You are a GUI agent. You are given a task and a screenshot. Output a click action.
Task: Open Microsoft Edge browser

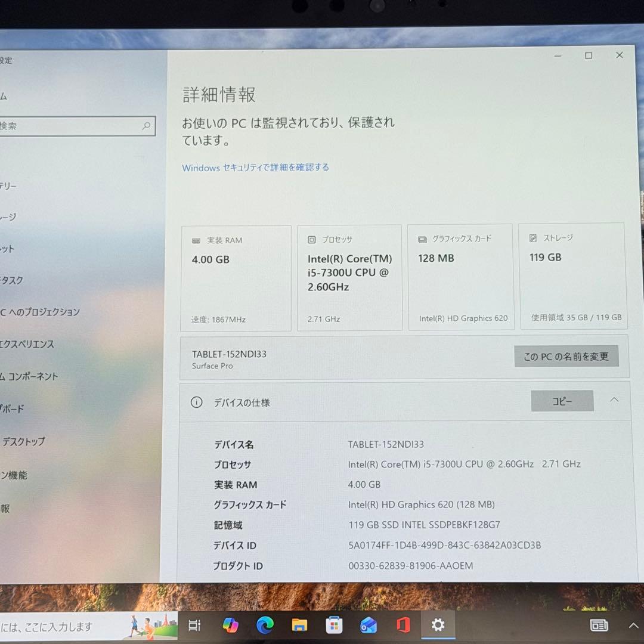tap(265, 625)
